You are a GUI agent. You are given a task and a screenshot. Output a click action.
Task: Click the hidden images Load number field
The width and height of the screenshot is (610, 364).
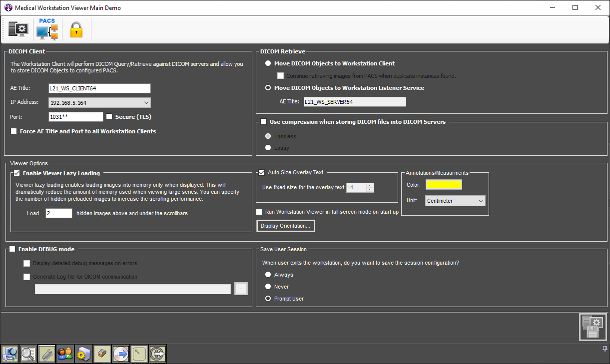tap(58, 213)
